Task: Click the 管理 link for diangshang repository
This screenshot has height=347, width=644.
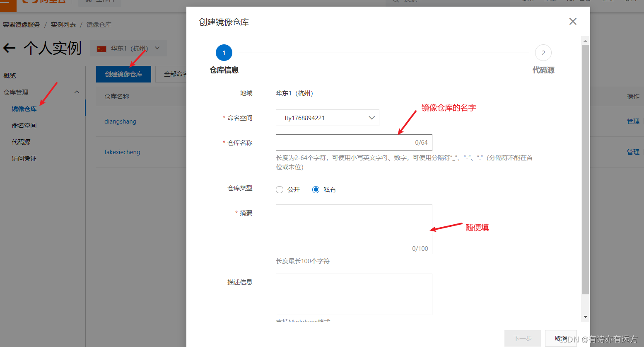Action: click(633, 121)
